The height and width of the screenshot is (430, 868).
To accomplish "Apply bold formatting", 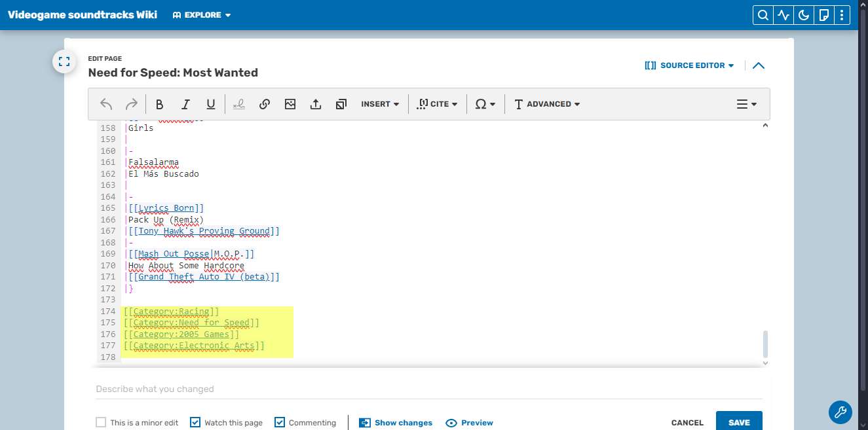I will (159, 104).
